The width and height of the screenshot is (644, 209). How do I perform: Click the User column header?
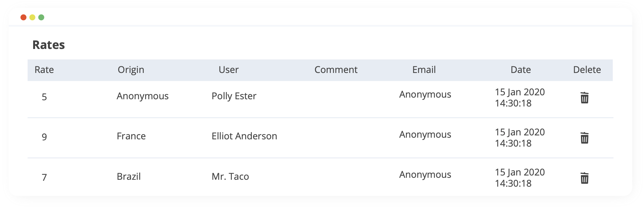pos(229,70)
